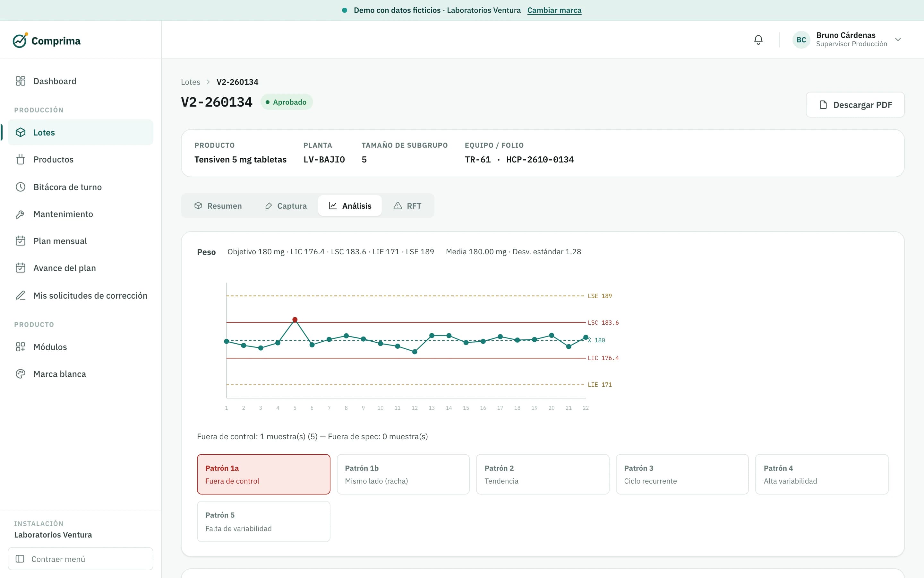The image size is (924, 578).
Task: Click the Bitácora de turno clock icon
Action: pos(20,187)
